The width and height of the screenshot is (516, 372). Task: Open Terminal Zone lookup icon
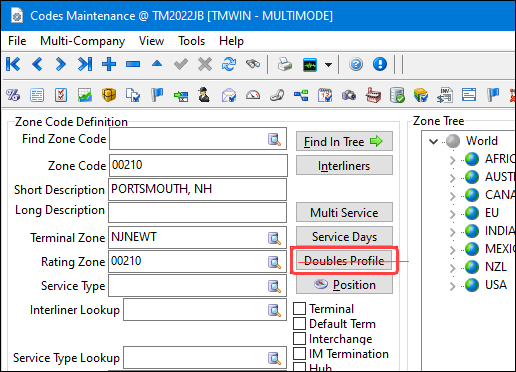(x=274, y=238)
